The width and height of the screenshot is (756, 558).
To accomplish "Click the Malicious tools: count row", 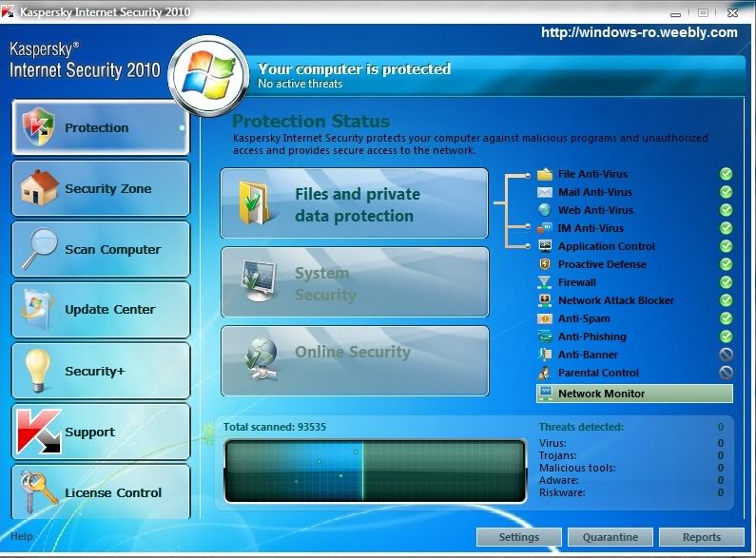I will click(x=631, y=468).
